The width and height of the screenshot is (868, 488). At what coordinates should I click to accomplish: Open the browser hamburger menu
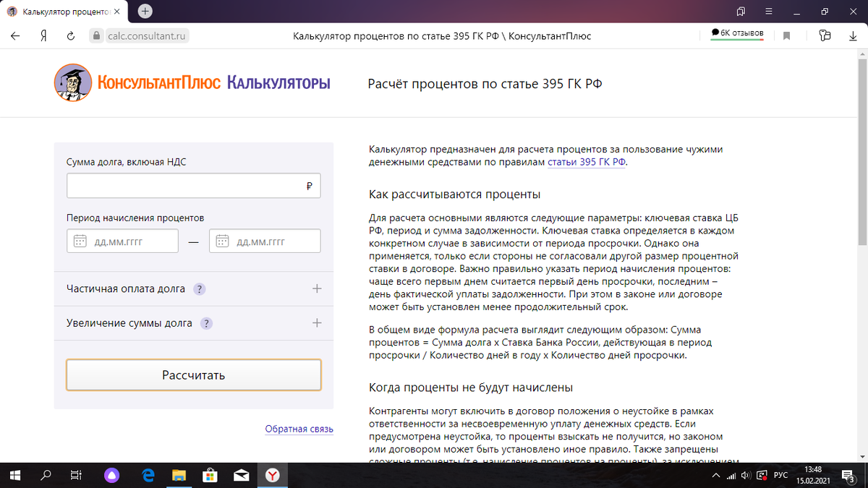click(x=768, y=11)
